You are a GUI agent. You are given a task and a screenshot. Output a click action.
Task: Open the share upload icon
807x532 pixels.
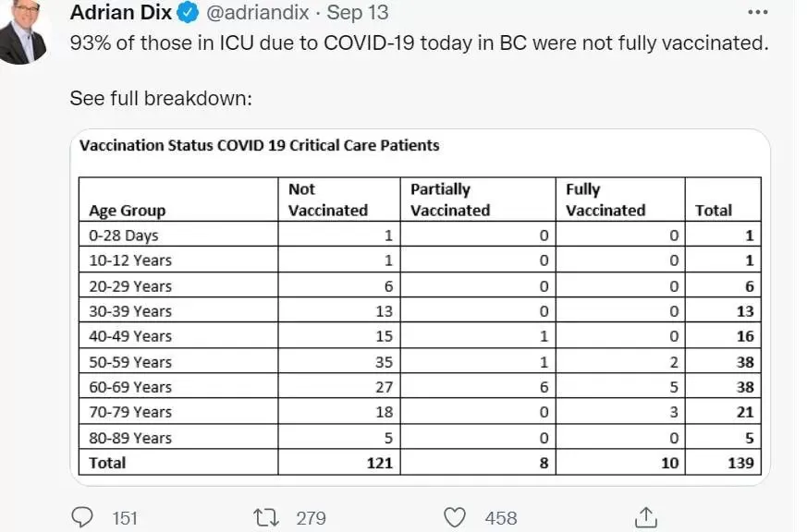tap(646, 517)
